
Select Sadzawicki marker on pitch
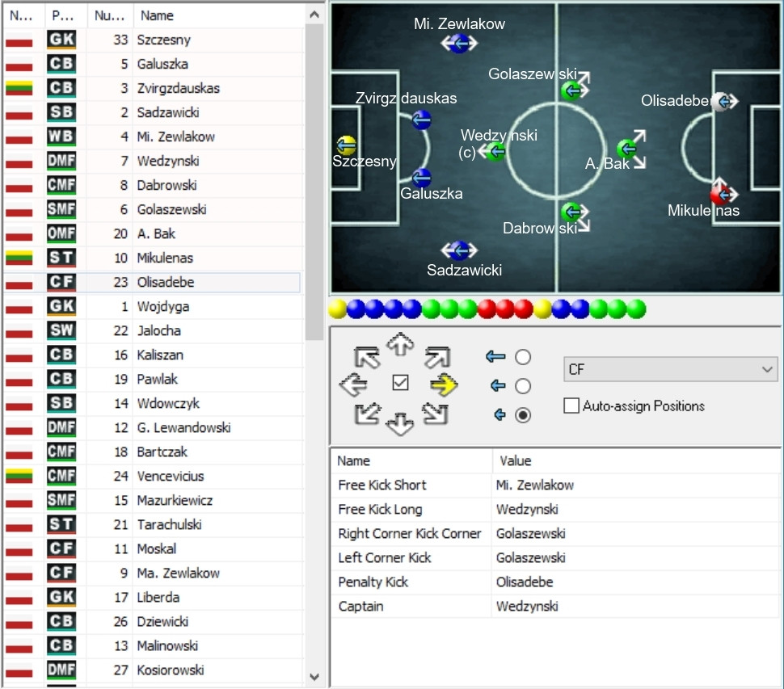click(x=460, y=250)
